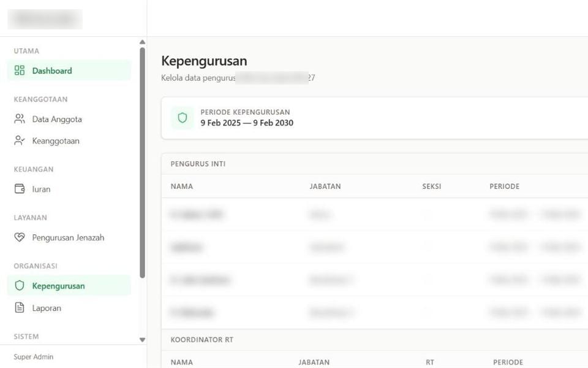Open the Dashboard menu item
This screenshot has height=368, width=588.
tap(69, 70)
